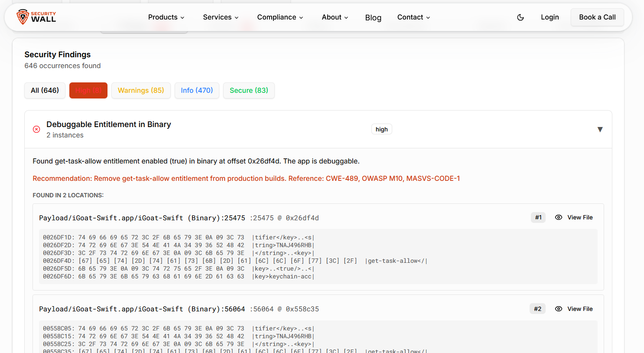Filter findings by Warnings (85)
The width and height of the screenshot is (644, 353).
[141, 90]
